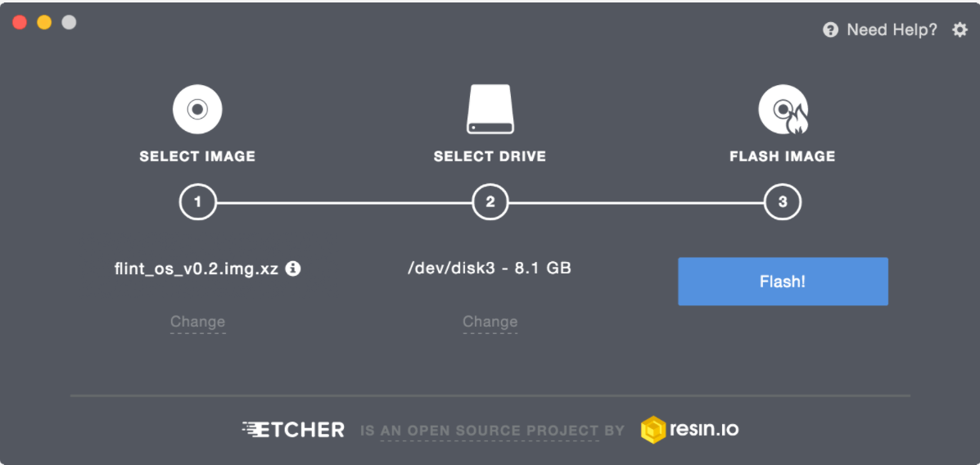The height and width of the screenshot is (465, 980).
Task: Click step 1 circle marker
Action: click(197, 202)
